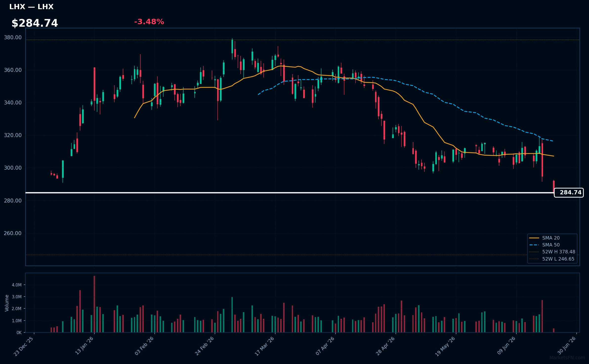
Task: Click the 3.0M volume axis label
Action: [x=17, y=297]
